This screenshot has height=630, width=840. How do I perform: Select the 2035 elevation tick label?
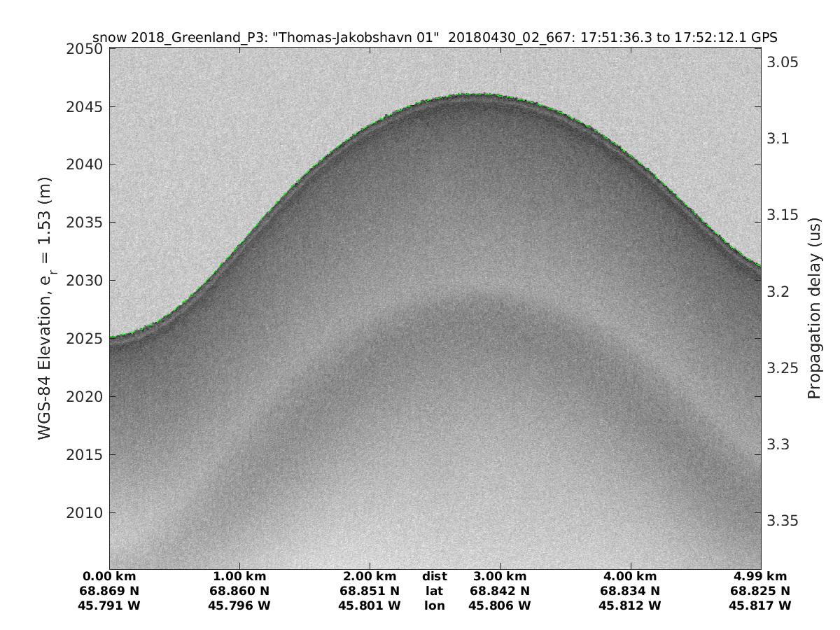84,223
